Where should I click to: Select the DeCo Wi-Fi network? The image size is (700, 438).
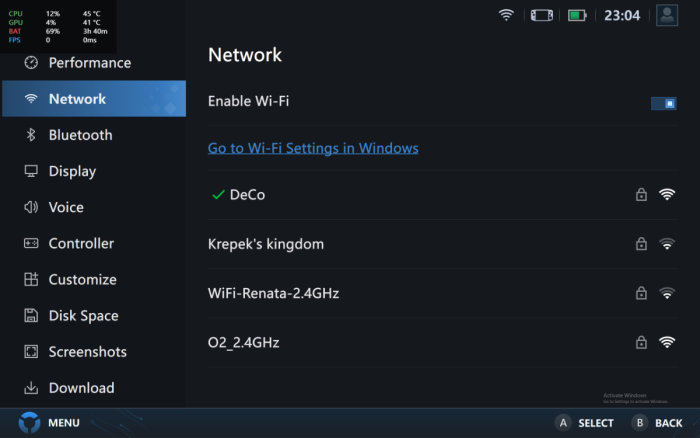click(247, 195)
